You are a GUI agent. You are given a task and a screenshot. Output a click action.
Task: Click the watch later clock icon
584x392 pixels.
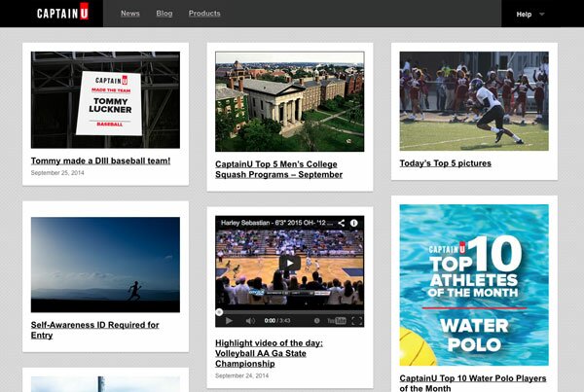317,321
